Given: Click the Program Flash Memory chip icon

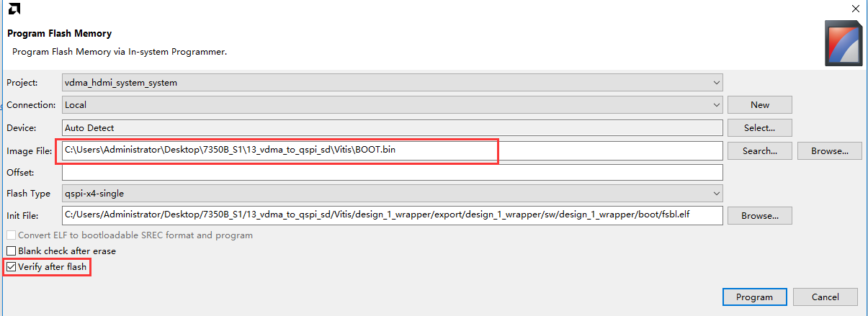Looking at the screenshot, I should (844, 43).
